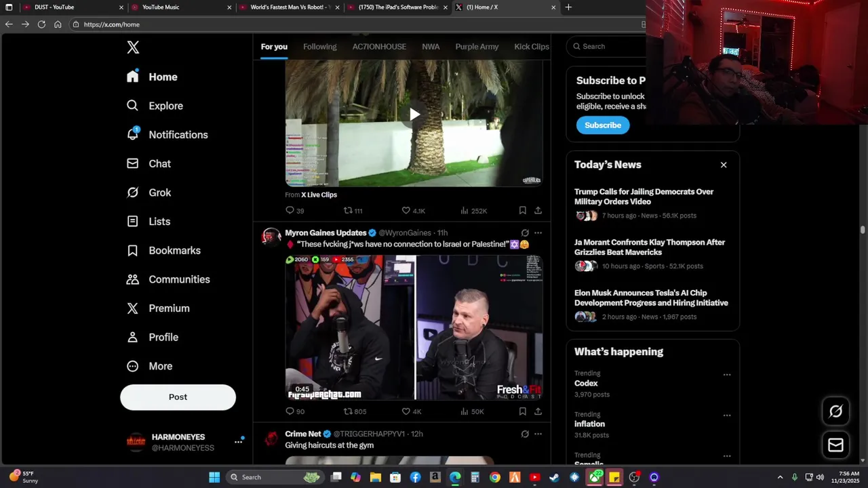Play the palm tree video

click(x=414, y=114)
